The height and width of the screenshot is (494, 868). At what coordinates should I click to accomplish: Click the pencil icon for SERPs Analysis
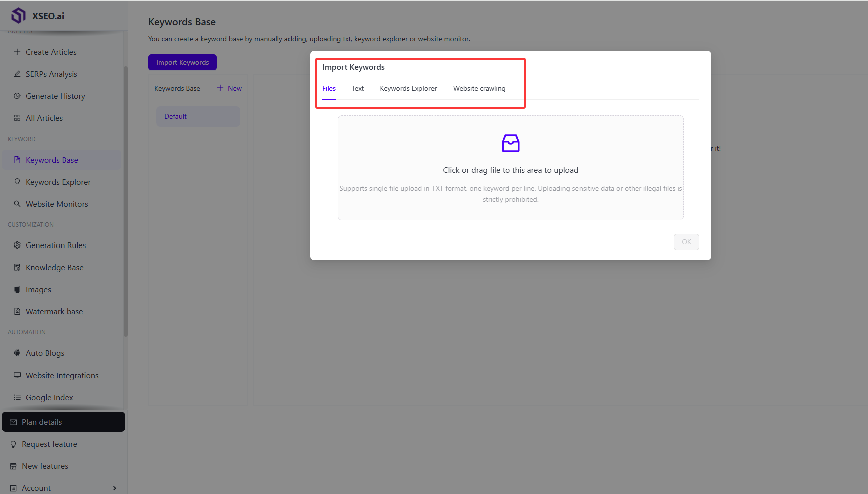point(17,74)
